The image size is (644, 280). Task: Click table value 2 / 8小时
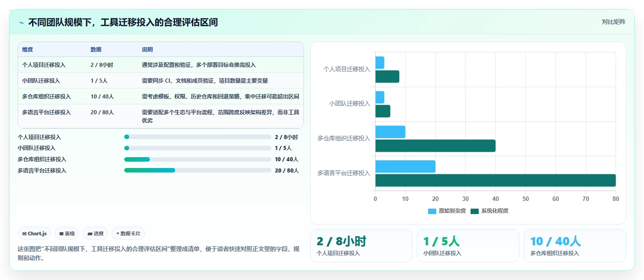click(102, 65)
